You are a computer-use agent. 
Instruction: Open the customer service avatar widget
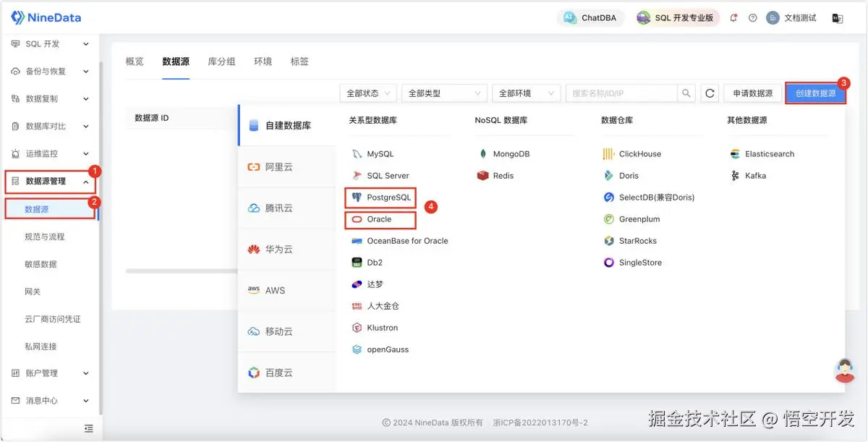click(x=844, y=370)
